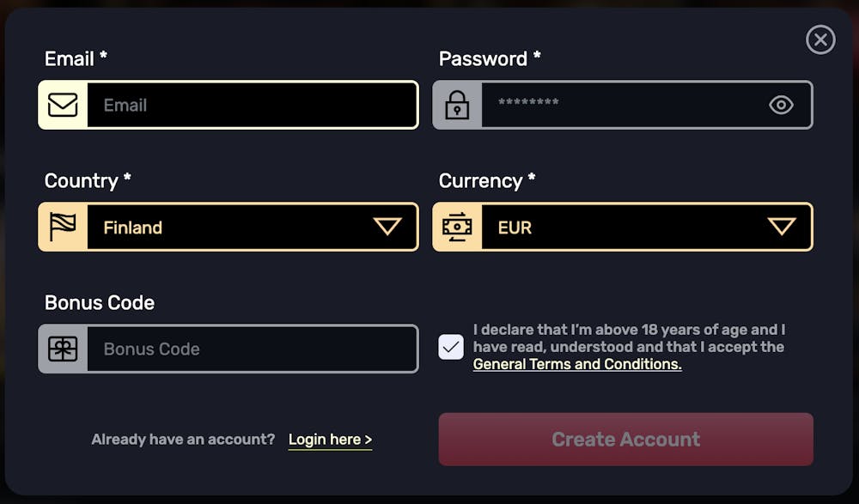Focus the Bonus Code input field
Screen dimensions: 859x504
tap(253, 349)
